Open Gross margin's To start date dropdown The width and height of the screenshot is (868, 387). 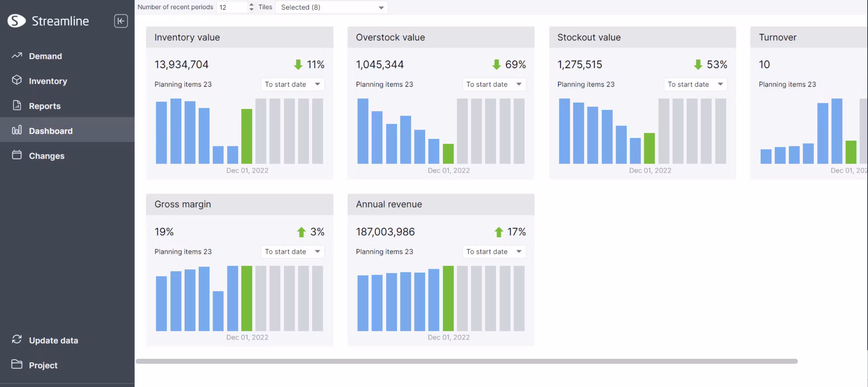coord(292,251)
